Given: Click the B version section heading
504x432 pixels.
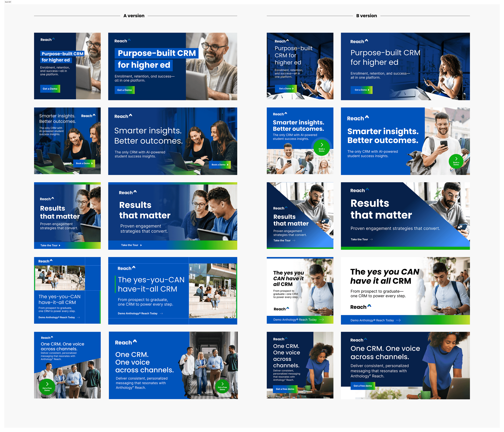Looking at the screenshot, I should [366, 16].
